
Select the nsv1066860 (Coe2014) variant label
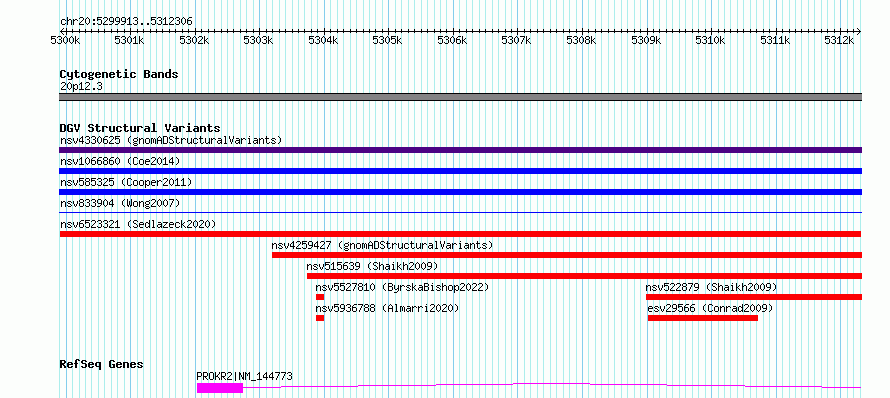120,161
